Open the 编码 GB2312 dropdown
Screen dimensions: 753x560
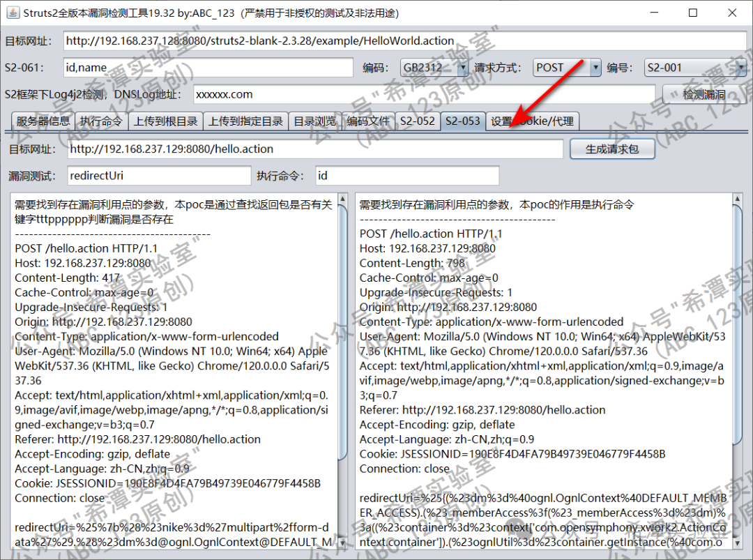(x=434, y=68)
